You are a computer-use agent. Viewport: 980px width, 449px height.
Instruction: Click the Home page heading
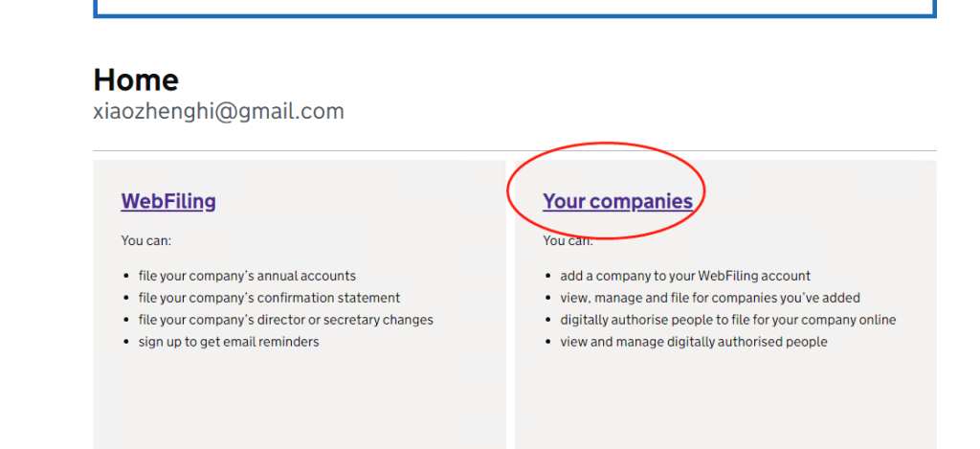(x=136, y=79)
